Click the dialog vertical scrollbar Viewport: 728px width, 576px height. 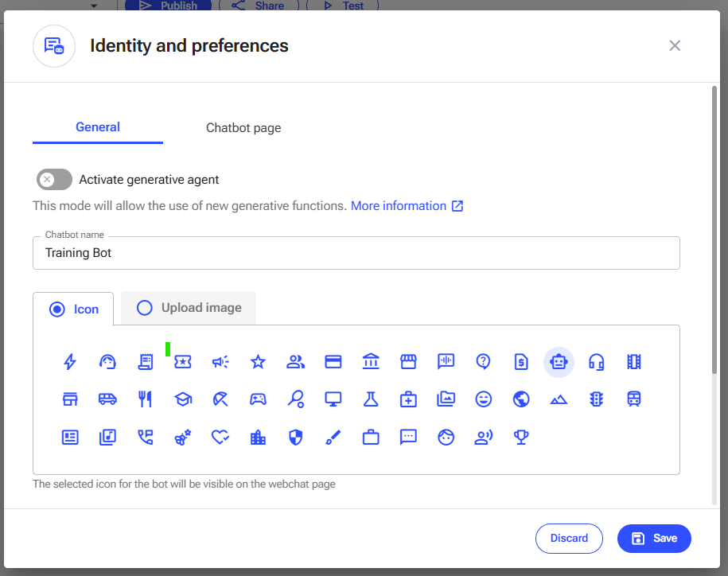pyautogui.click(x=714, y=230)
